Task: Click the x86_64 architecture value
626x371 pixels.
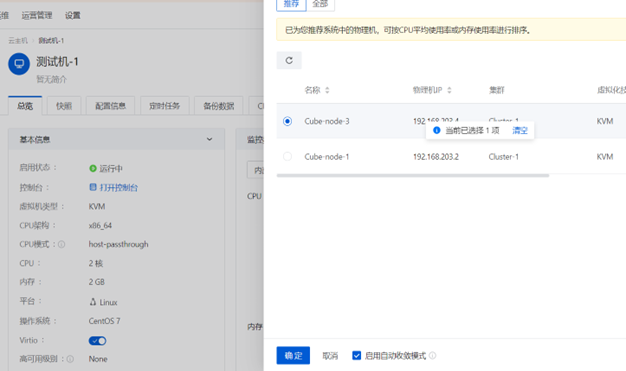Action: coord(100,226)
